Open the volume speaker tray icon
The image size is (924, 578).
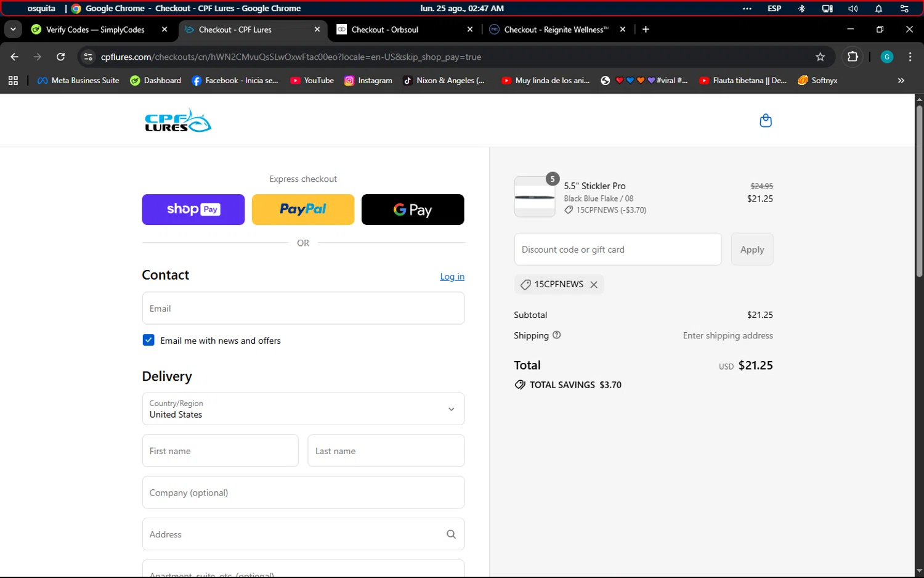pyautogui.click(x=853, y=9)
